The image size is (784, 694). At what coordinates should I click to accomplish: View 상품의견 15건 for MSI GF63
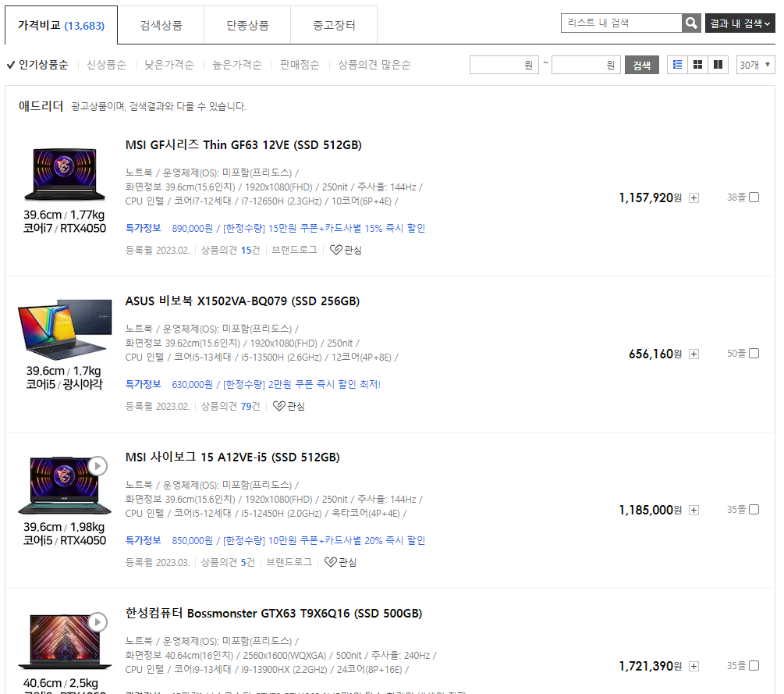[x=230, y=250]
